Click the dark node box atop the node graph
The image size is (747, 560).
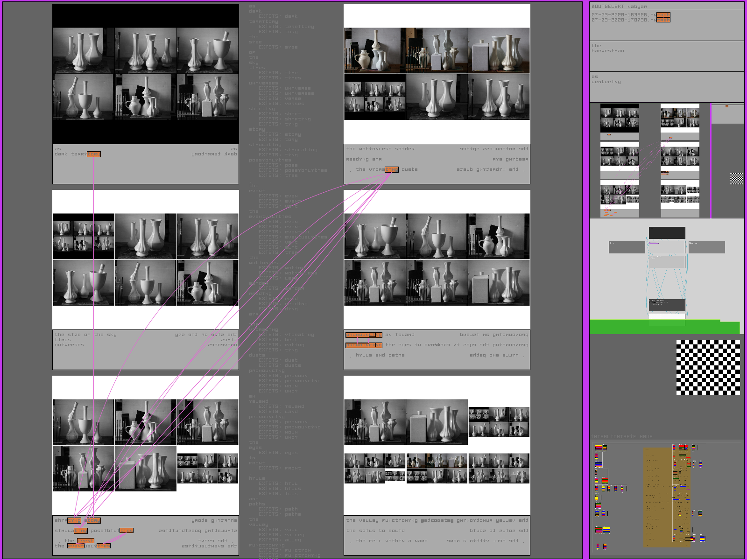click(667, 233)
